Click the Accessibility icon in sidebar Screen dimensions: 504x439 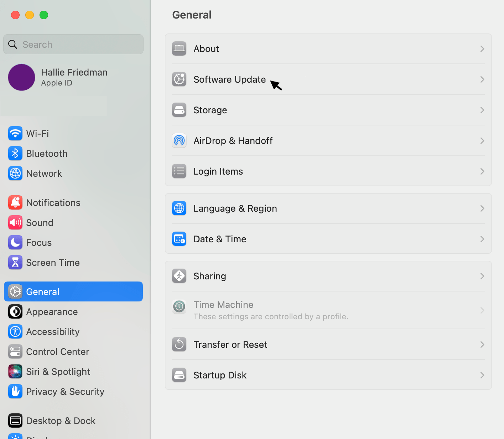[x=15, y=332]
